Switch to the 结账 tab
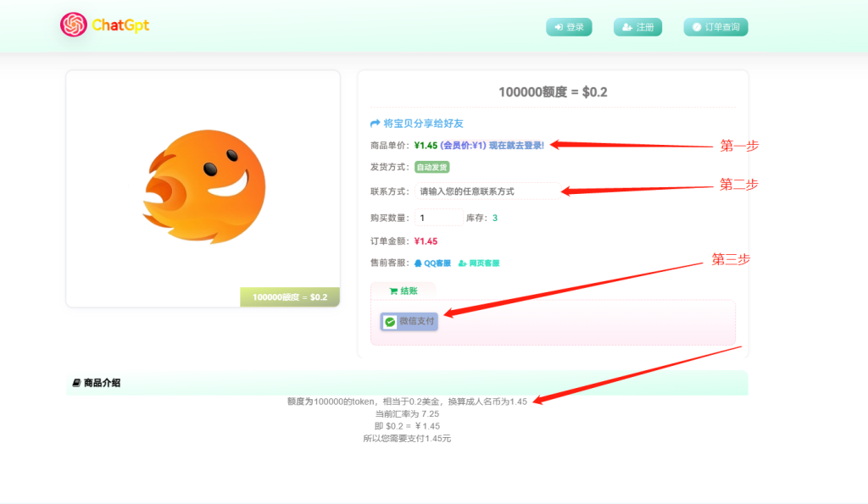This screenshot has height=504, width=868. 409,291
